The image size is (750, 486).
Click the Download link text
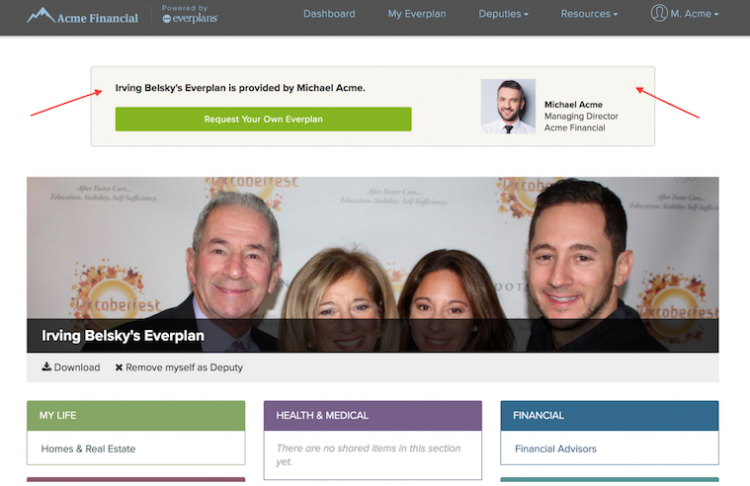tap(77, 367)
